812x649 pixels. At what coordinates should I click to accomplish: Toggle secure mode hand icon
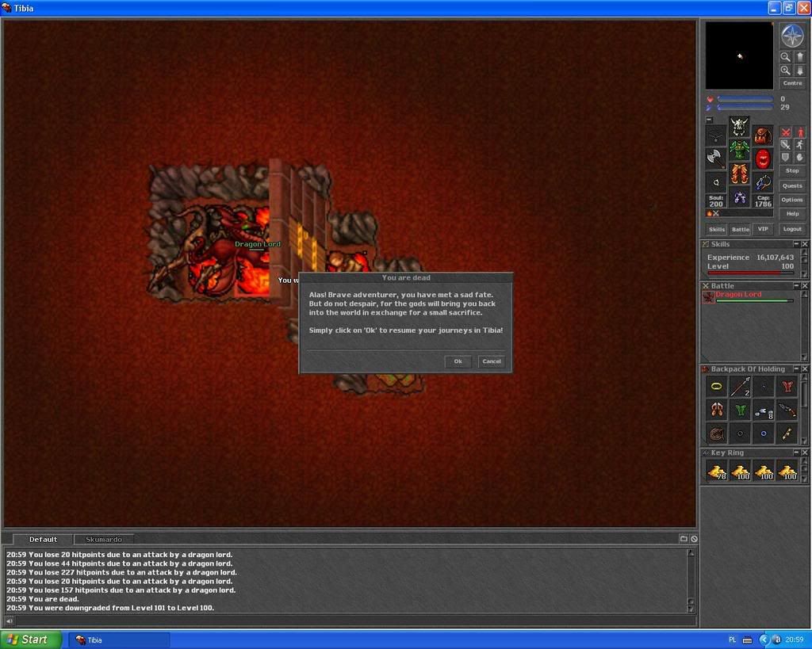click(800, 157)
